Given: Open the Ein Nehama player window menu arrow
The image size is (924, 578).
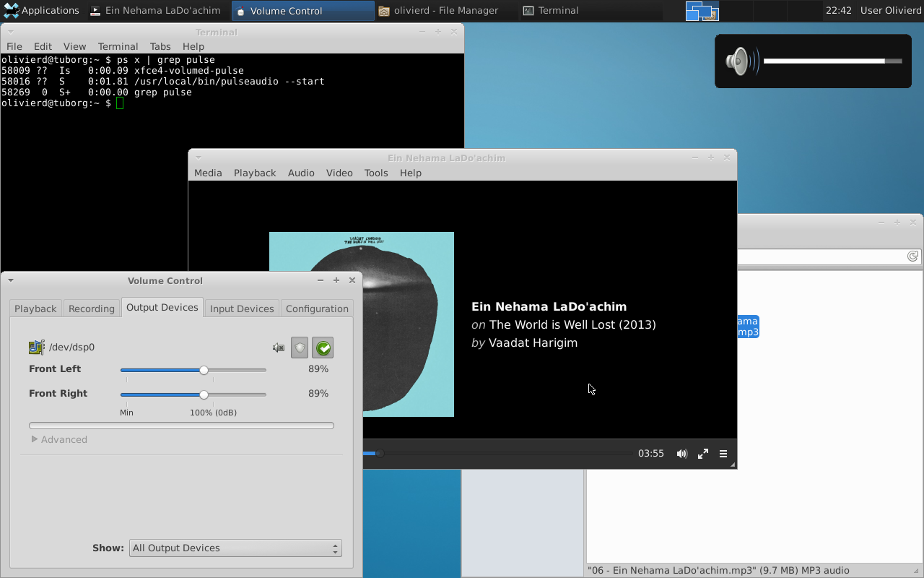Looking at the screenshot, I should [199, 158].
